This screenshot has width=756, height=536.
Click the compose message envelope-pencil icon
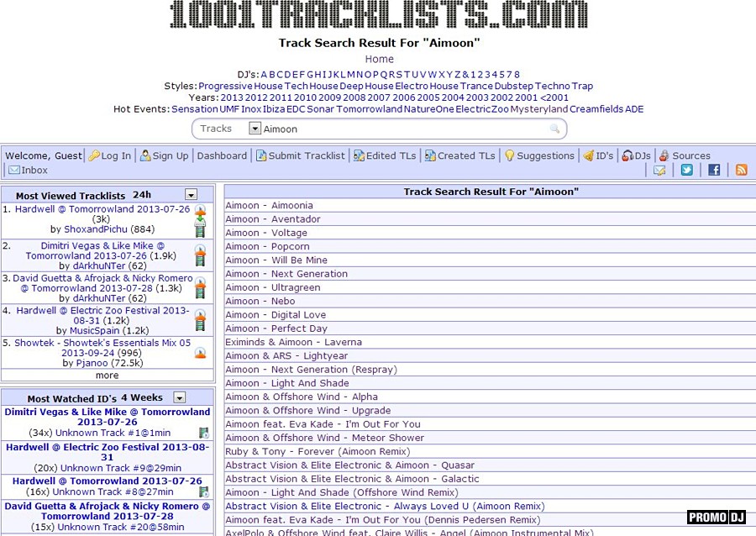pos(659,171)
